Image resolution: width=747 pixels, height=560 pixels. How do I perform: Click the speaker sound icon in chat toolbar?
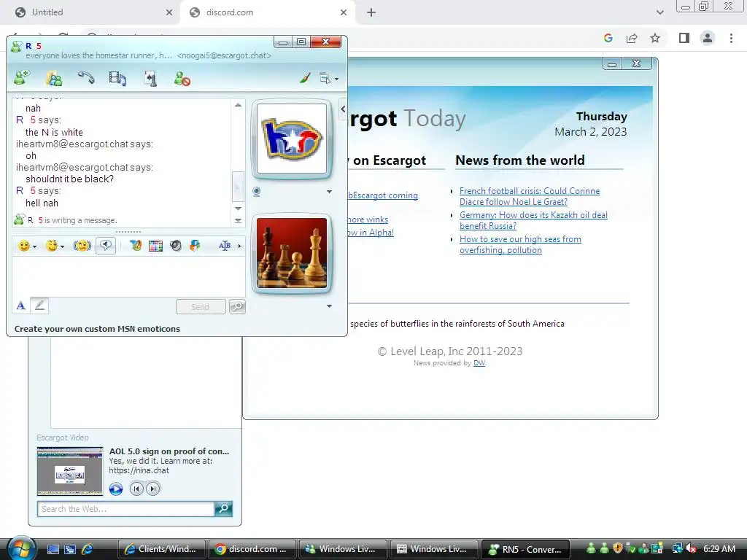click(x=176, y=246)
